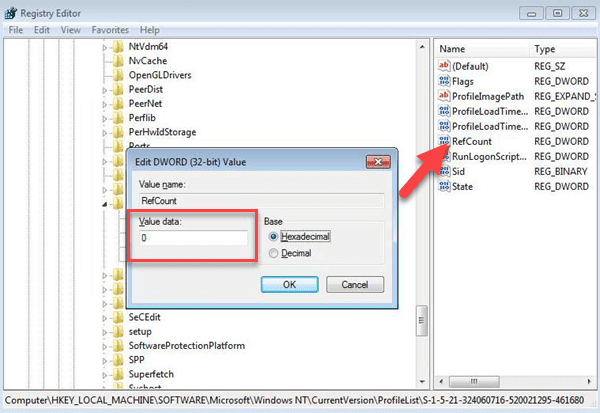Open the File menu
Screen dimensions: 600x413
[x=16, y=30]
